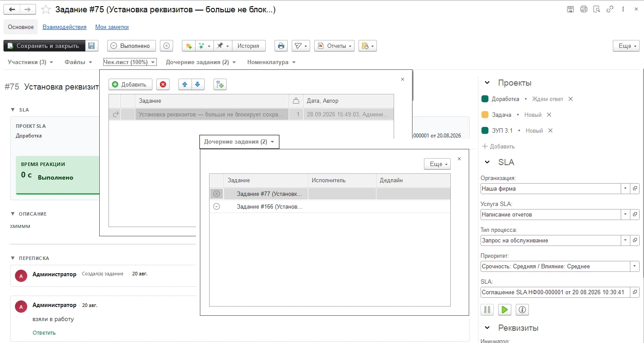The image size is (644, 343).
Task: Toggle the status circle of Задание #77
Action: click(216, 194)
